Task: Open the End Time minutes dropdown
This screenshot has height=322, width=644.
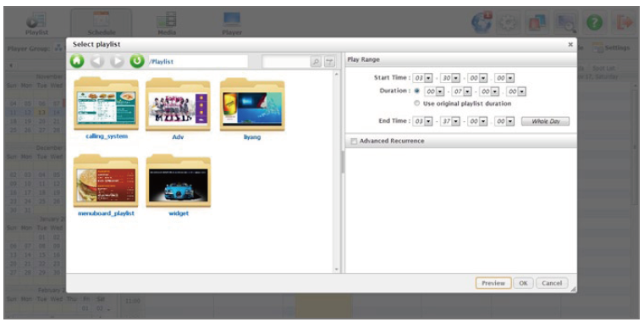Action: click(456, 121)
